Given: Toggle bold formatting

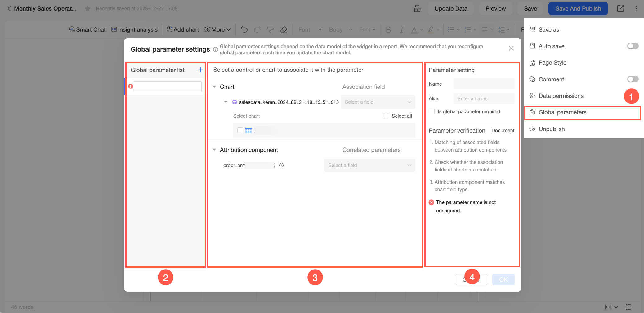Looking at the screenshot, I should 388,29.
